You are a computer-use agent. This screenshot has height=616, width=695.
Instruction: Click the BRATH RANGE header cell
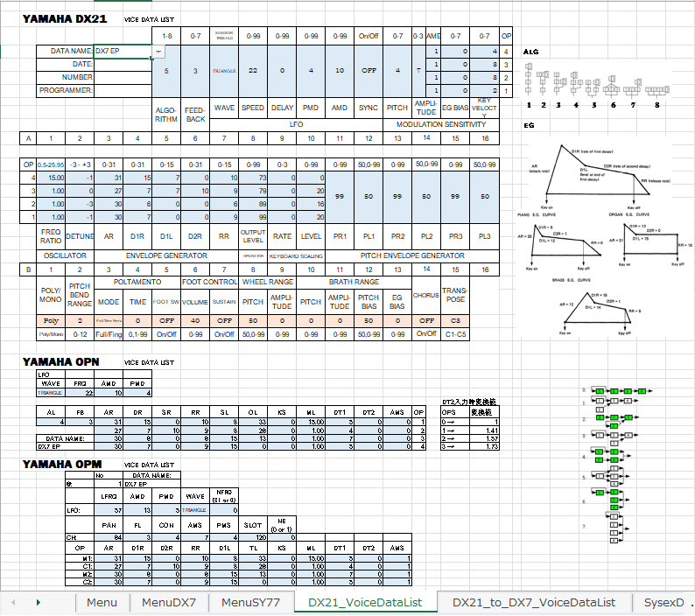tap(355, 282)
